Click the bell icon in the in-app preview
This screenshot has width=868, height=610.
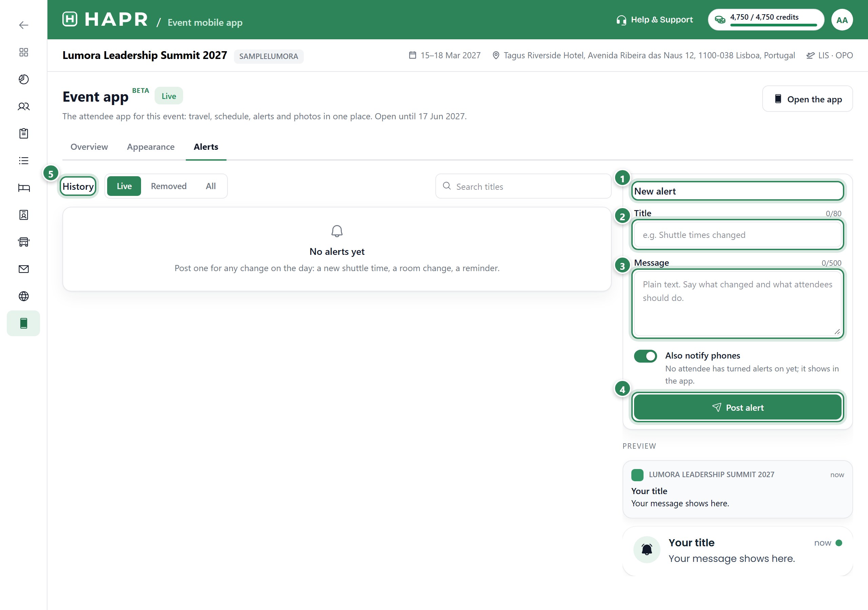[x=647, y=550]
